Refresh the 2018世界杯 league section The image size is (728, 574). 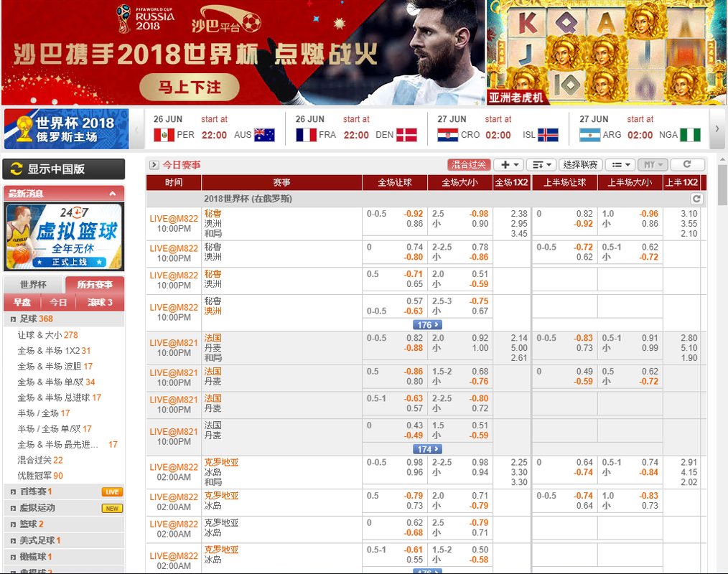696,199
